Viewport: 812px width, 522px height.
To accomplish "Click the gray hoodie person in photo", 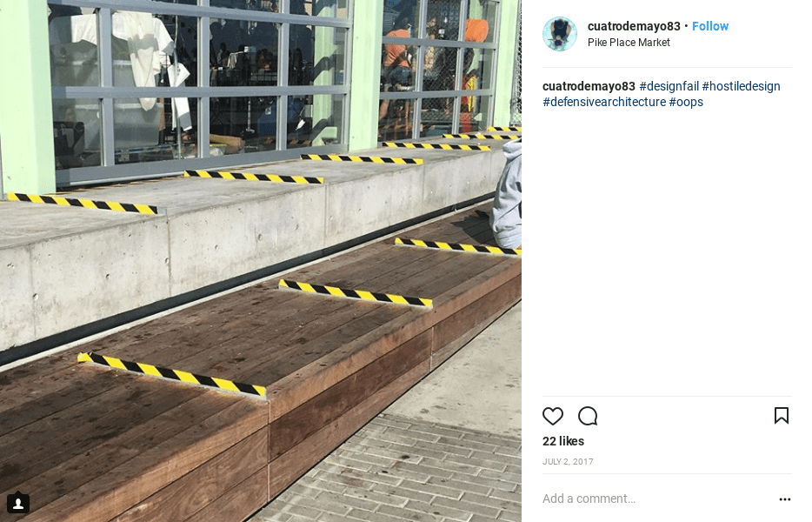I will 508,194.
